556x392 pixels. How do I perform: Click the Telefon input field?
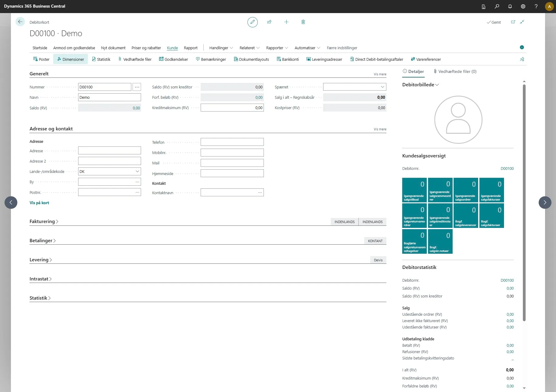[232, 142]
